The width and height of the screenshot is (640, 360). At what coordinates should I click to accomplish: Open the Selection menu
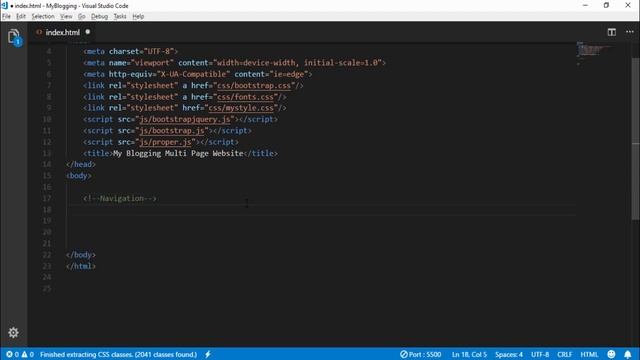tap(43, 16)
